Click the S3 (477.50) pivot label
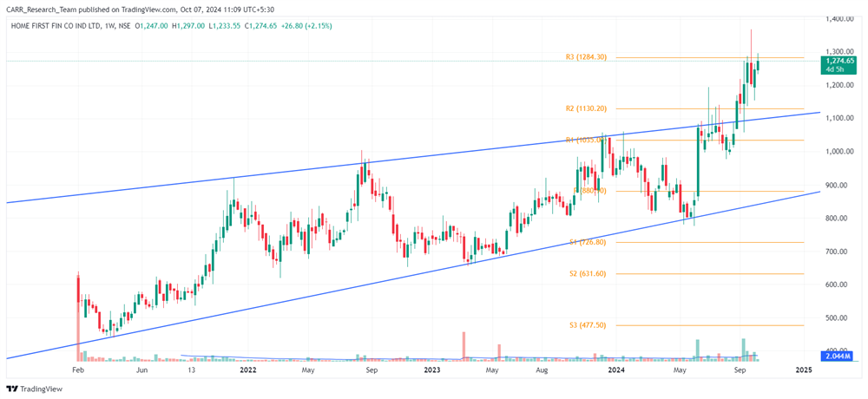 pos(589,325)
